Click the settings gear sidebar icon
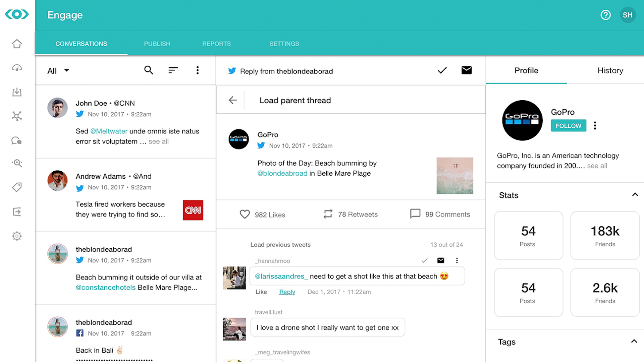644x362 pixels. [17, 236]
